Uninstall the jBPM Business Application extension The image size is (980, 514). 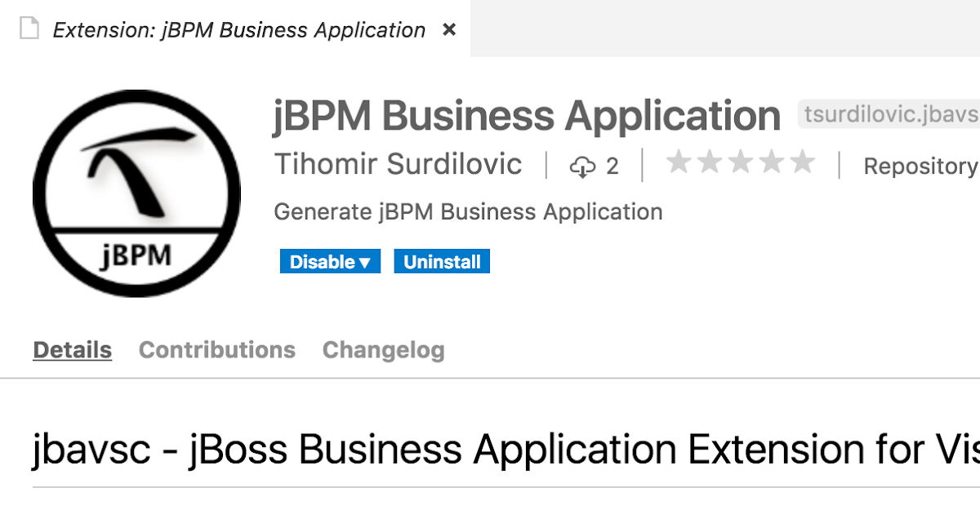[442, 261]
